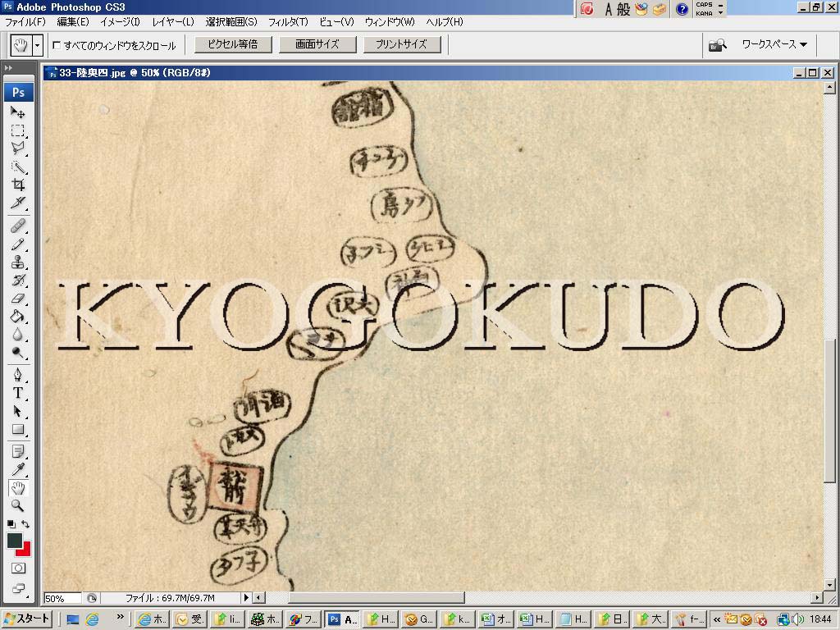
Task: Open the ワークスペース dropdown
Action: click(x=774, y=44)
